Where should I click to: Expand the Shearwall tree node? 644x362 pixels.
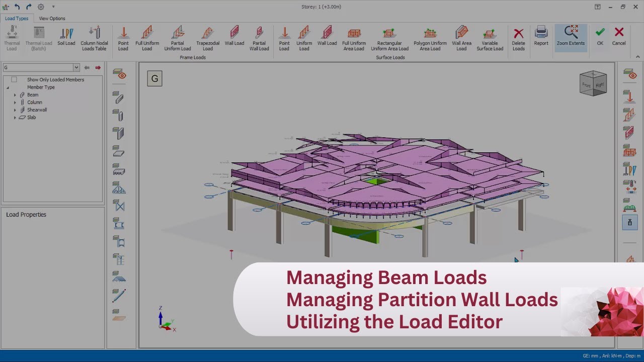(15, 110)
